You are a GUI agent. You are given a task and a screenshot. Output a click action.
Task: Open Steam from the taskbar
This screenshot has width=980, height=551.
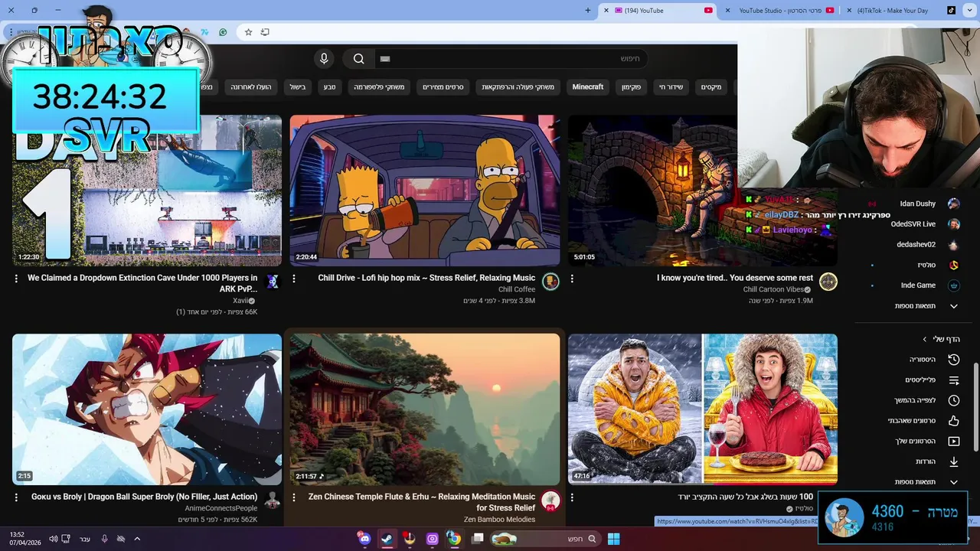click(387, 539)
